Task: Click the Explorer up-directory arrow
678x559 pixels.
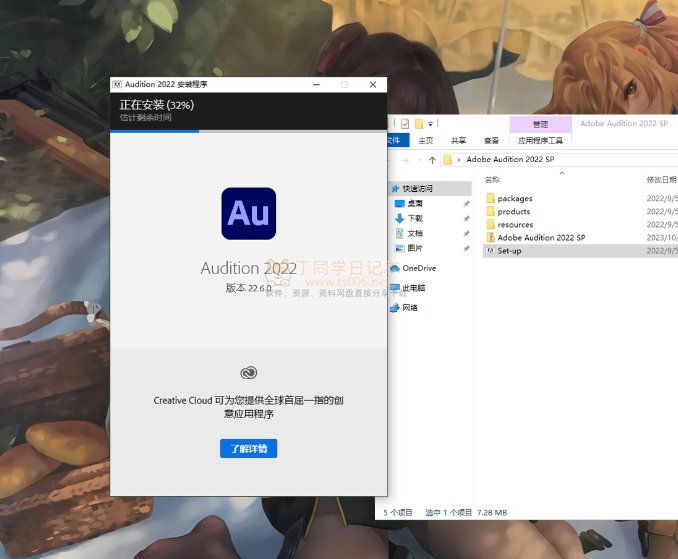Action: click(432, 160)
